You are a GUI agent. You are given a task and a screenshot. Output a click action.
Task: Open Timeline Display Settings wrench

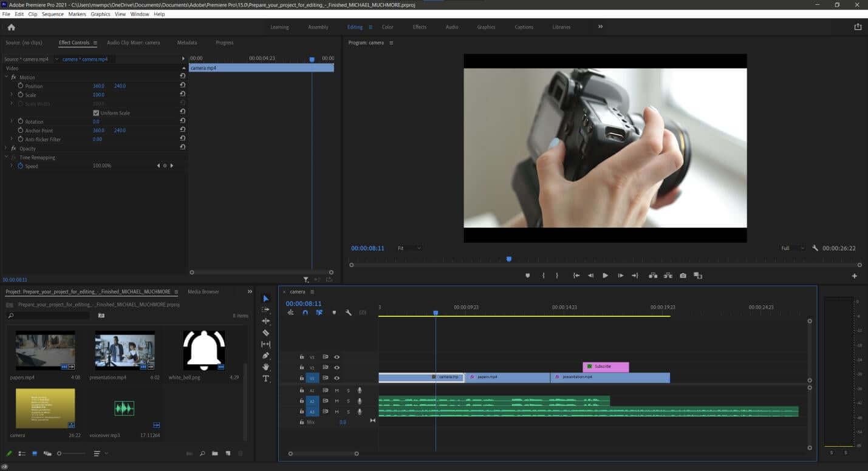(348, 312)
